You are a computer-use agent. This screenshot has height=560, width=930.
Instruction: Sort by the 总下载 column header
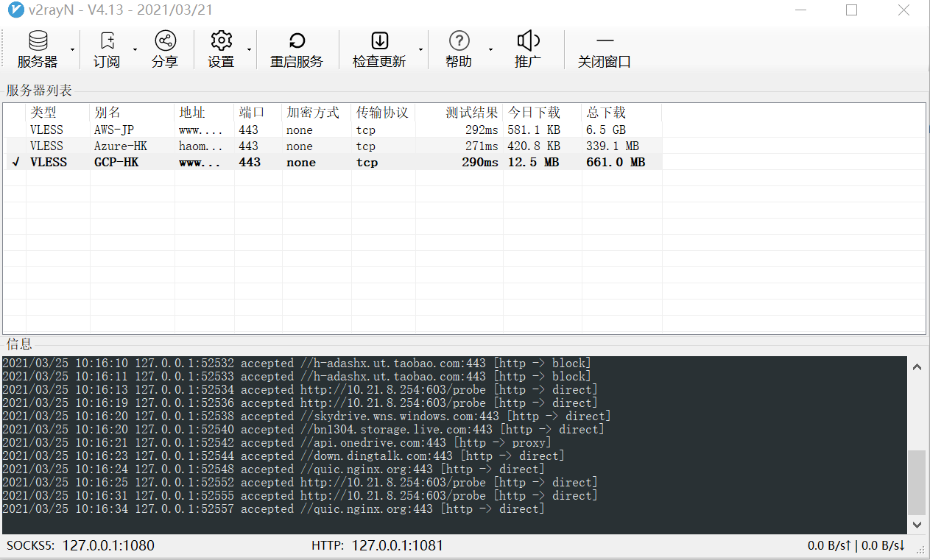click(621, 113)
